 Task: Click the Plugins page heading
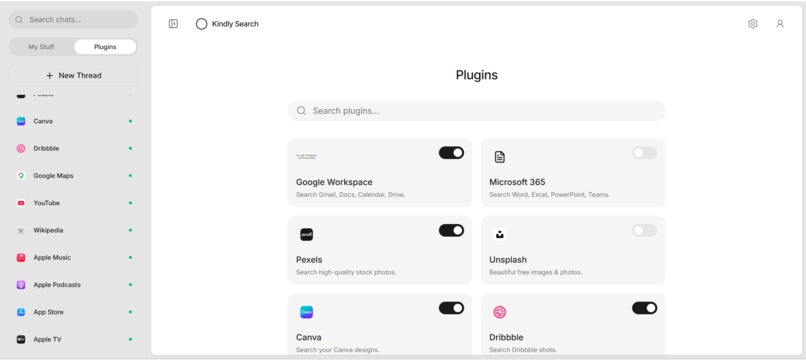tap(477, 75)
